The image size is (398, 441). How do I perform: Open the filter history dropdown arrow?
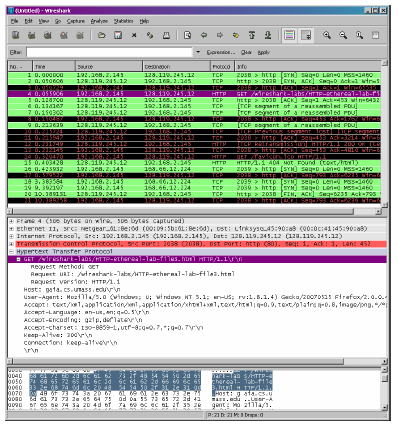point(198,52)
